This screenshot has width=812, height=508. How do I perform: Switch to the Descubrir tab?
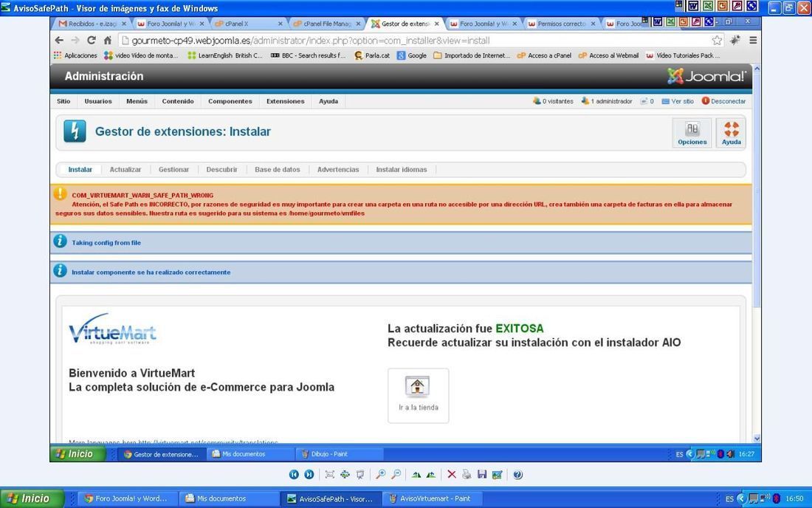tap(221, 170)
